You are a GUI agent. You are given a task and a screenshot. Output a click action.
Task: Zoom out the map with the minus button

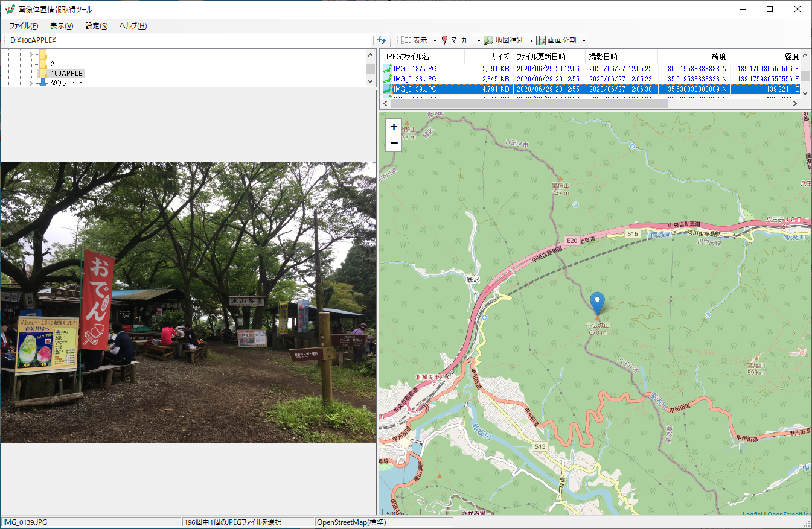point(394,143)
